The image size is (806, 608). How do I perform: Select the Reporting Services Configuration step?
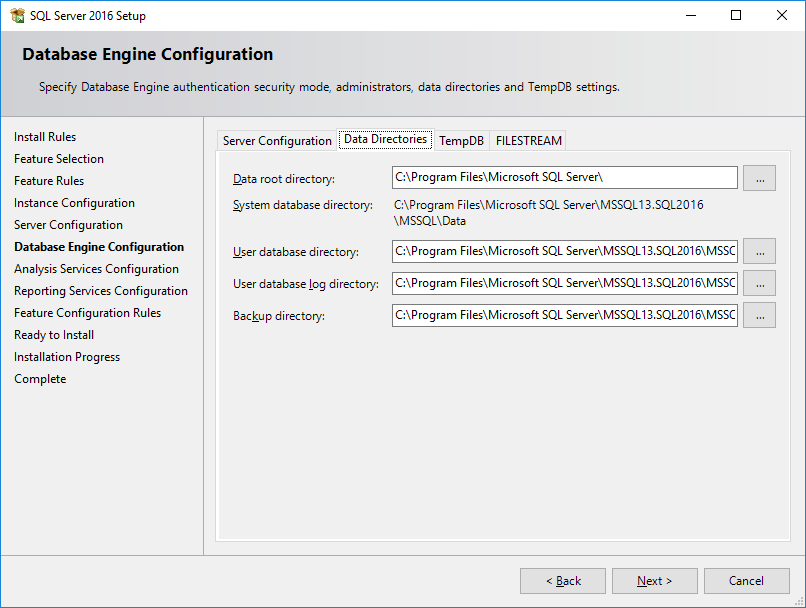(x=101, y=291)
